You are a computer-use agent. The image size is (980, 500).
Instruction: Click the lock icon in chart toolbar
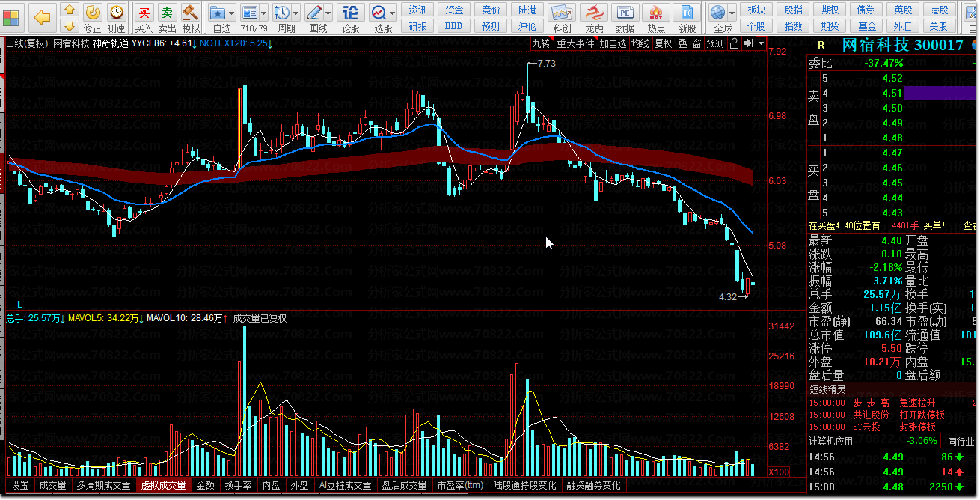coord(735,43)
